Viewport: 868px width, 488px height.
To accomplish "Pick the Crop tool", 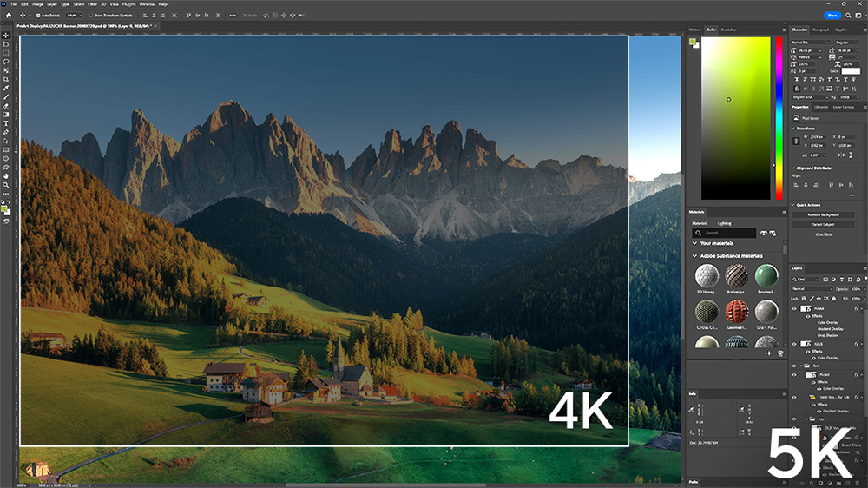I will point(6,79).
